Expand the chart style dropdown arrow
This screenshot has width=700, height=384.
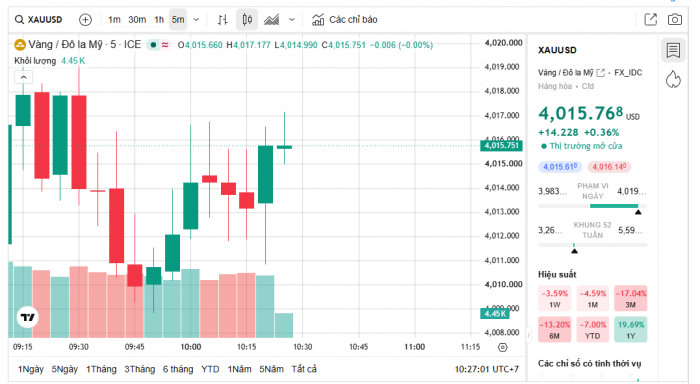(292, 20)
